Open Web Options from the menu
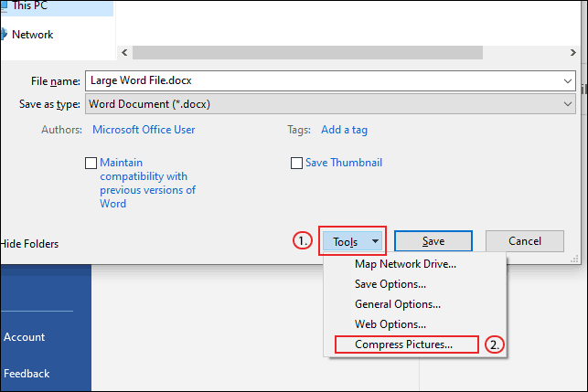Viewport: 588px width, 392px height. pyautogui.click(x=390, y=324)
